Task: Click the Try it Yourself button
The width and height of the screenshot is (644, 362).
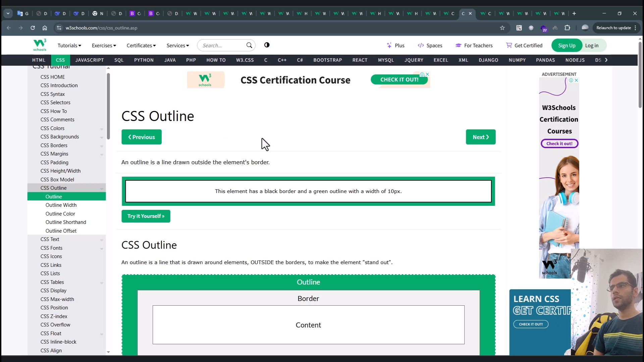Action: (146, 216)
